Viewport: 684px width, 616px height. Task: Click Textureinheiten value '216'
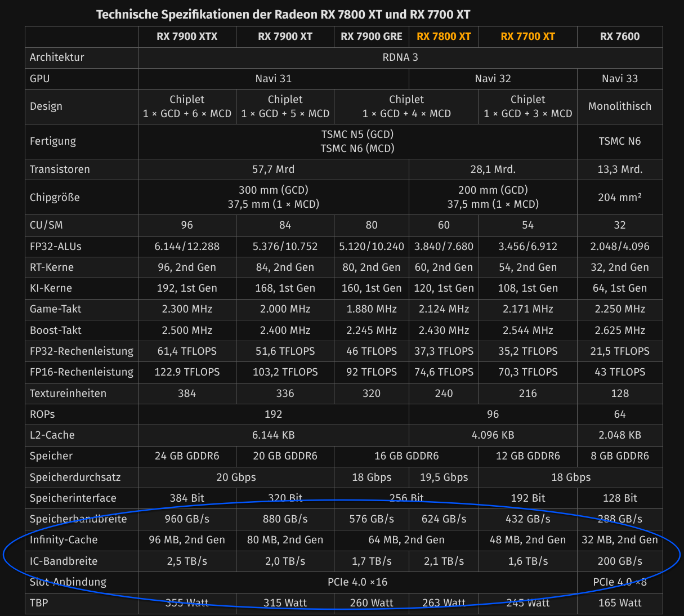[527, 394]
